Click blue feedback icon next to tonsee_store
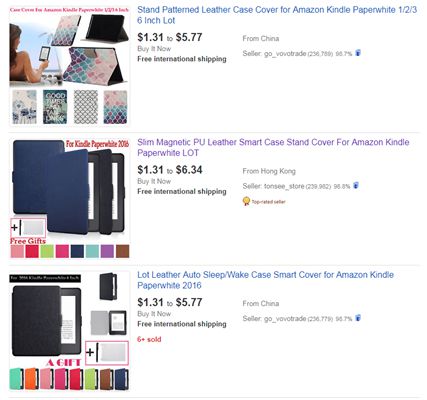427x400 pixels. 356,185
